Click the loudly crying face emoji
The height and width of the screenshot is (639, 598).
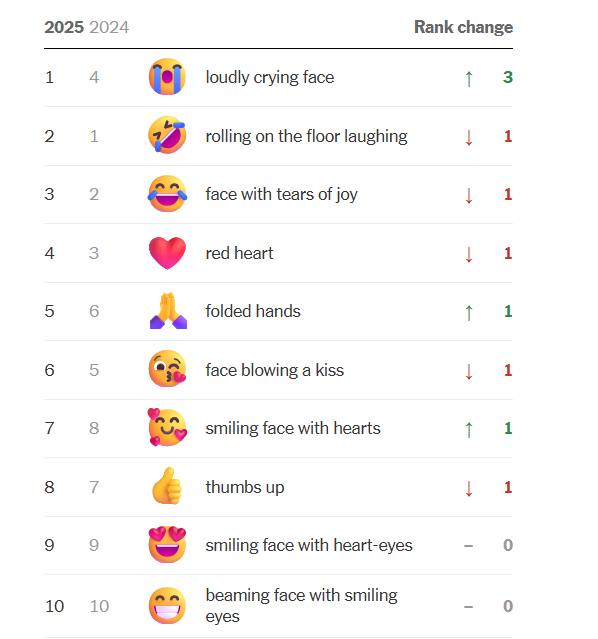pos(167,77)
